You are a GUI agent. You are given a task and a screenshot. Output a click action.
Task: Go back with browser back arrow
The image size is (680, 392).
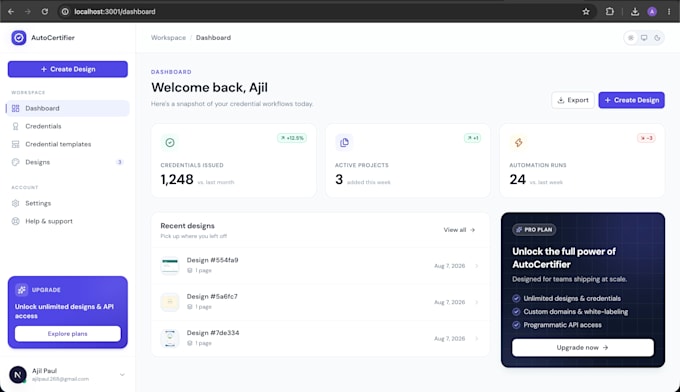11,12
